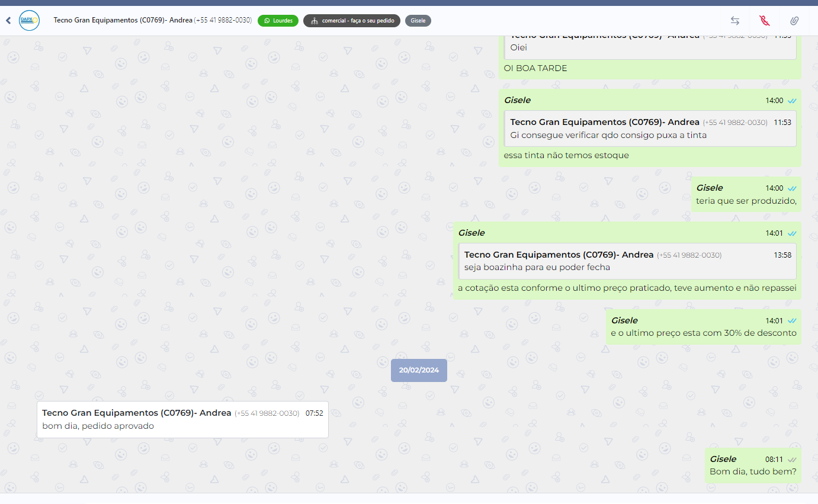The height and width of the screenshot is (504, 818).
Task: Click the back arrow in chat header
Action: [8, 21]
